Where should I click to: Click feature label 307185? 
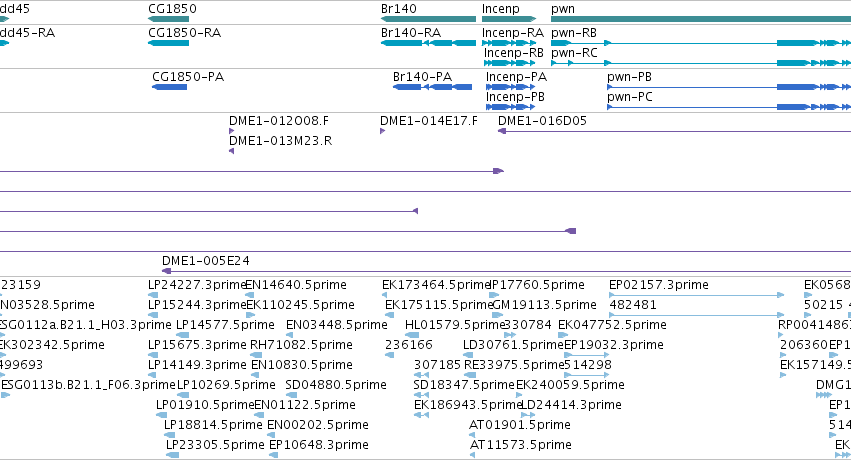[x=437, y=365]
